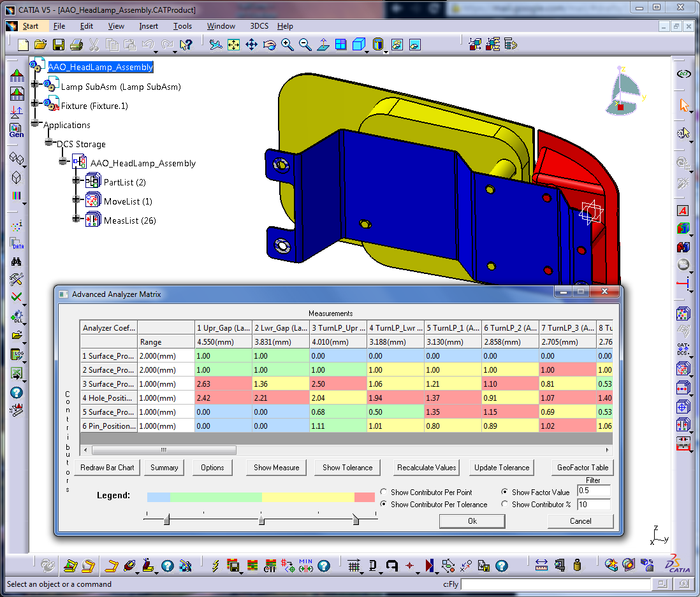This screenshot has width=700, height=597.
Task: Expand the Fixture (Fixture.1) node
Action: point(36,102)
